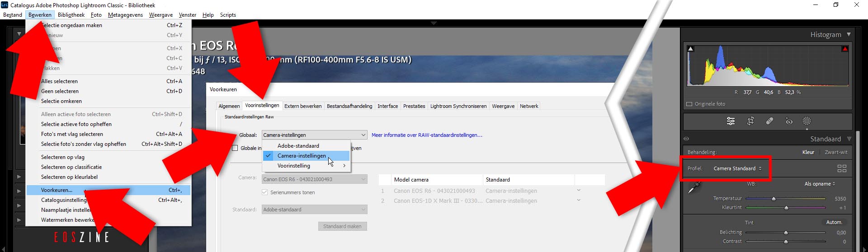Open the RAW-standaardinstellingen info link
Viewport: 868px width, 252px height.
(426, 135)
